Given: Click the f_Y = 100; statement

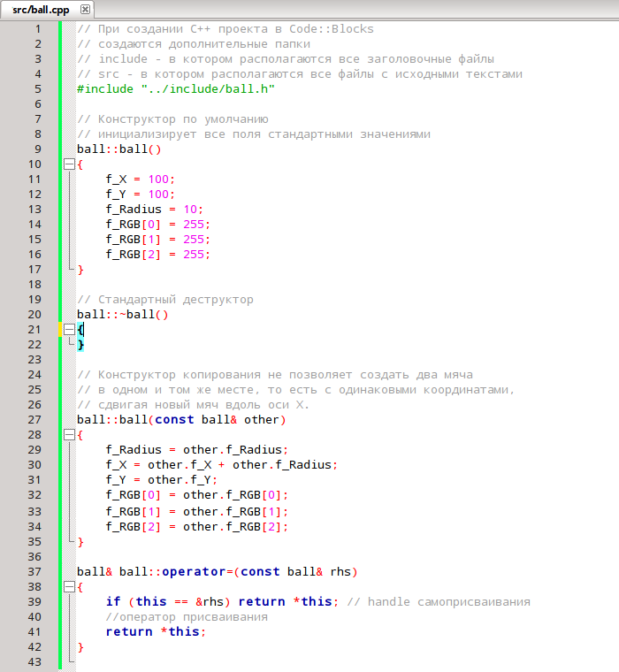Looking at the screenshot, I should [141, 195].
